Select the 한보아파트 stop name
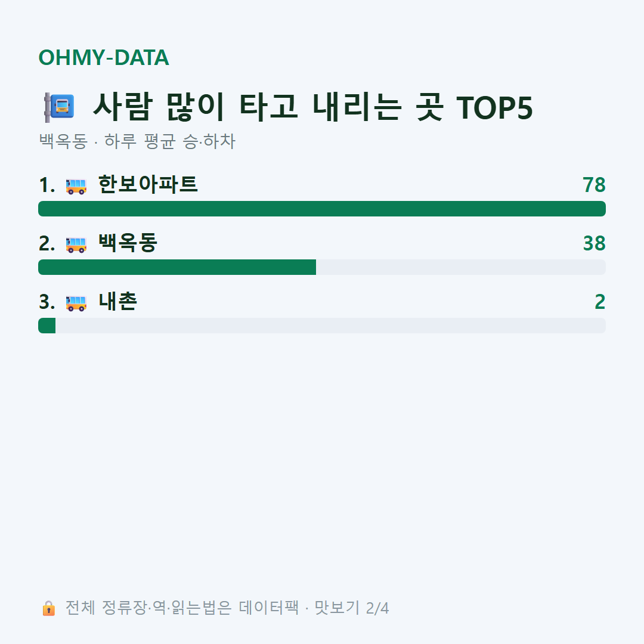 point(148,184)
